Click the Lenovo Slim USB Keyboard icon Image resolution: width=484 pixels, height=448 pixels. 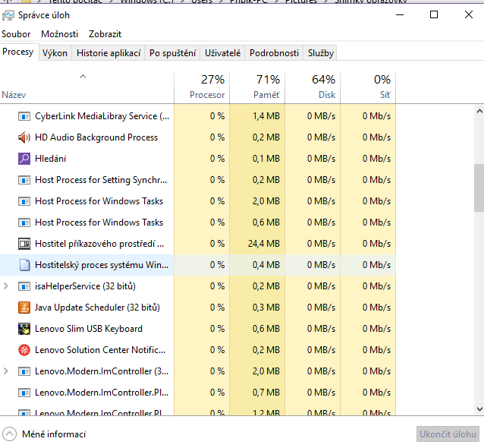pyautogui.click(x=24, y=329)
